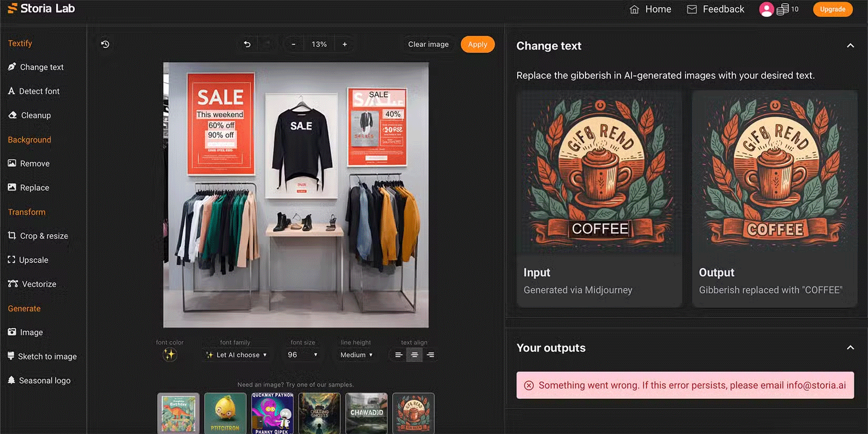Open the user profile avatar
The height and width of the screenshot is (434, 868).
pos(766,9)
